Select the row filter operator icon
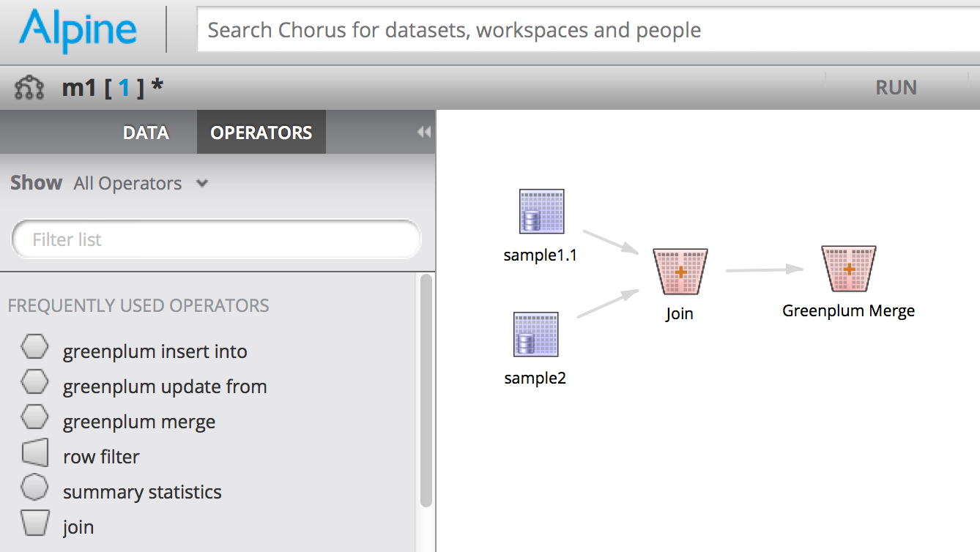 34,452
